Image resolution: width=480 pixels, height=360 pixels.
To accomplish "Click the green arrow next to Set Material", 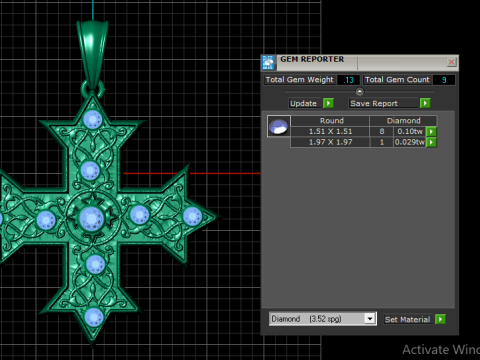I will coord(440,319).
